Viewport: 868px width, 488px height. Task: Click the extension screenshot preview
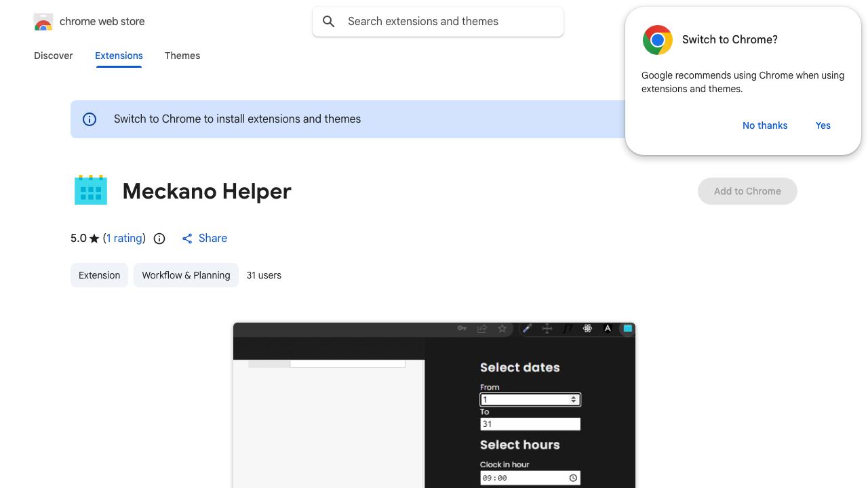434,405
